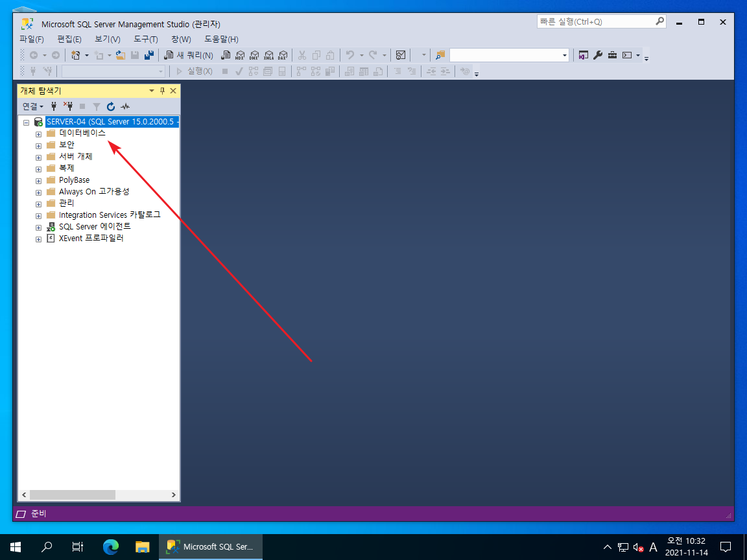This screenshot has height=560, width=747.
Task: Open Activity Monitor pulse icon in Object Explorer
Action: [125, 107]
